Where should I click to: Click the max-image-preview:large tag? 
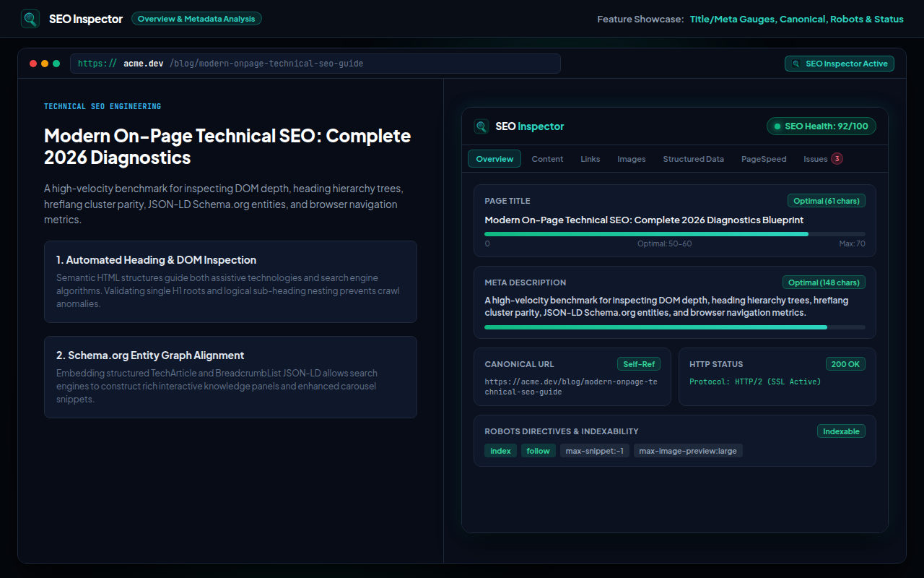tap(688, 451)
